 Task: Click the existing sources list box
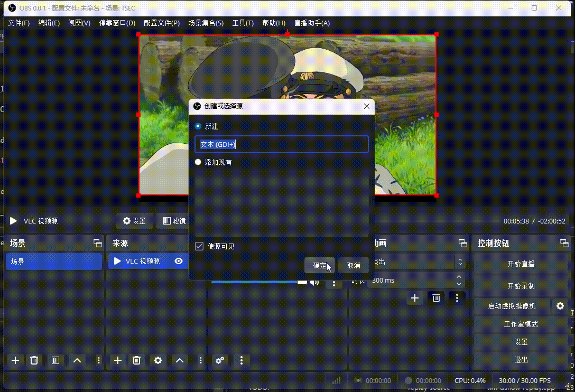[282, 203]
